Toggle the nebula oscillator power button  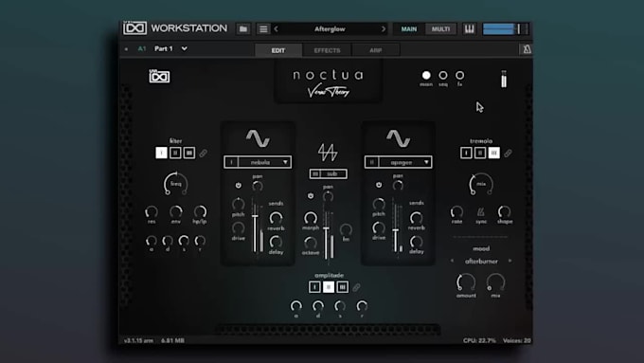[x=239, y=186]
